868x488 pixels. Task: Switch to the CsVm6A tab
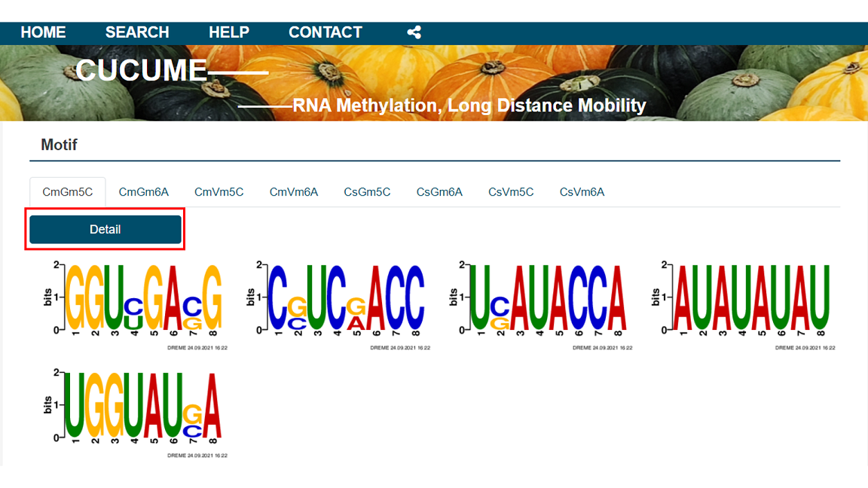[x=582, y=192]
